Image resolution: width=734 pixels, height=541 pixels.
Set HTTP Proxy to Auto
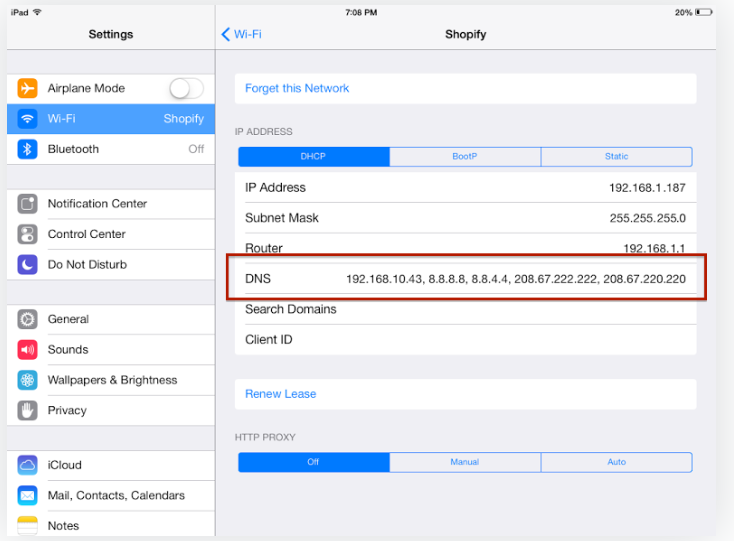coord(617,462)
